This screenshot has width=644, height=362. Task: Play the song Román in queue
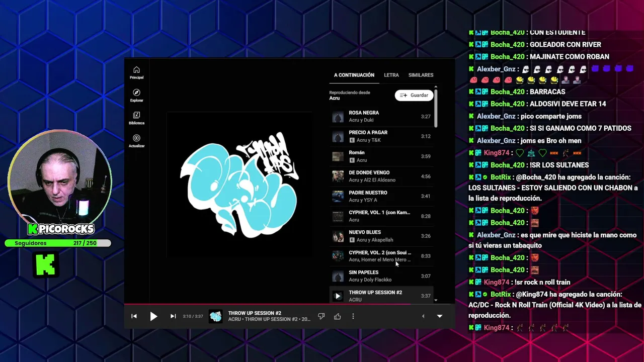click(381, 156)
